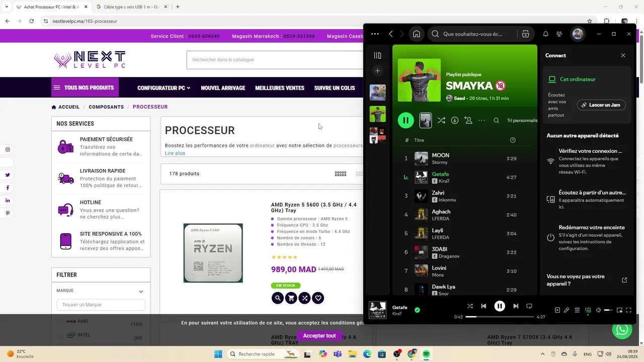Open SUIVRE UN COLIS menu item
The width and height of the screenshot is (644, 362).
click(x=335, y=88)
